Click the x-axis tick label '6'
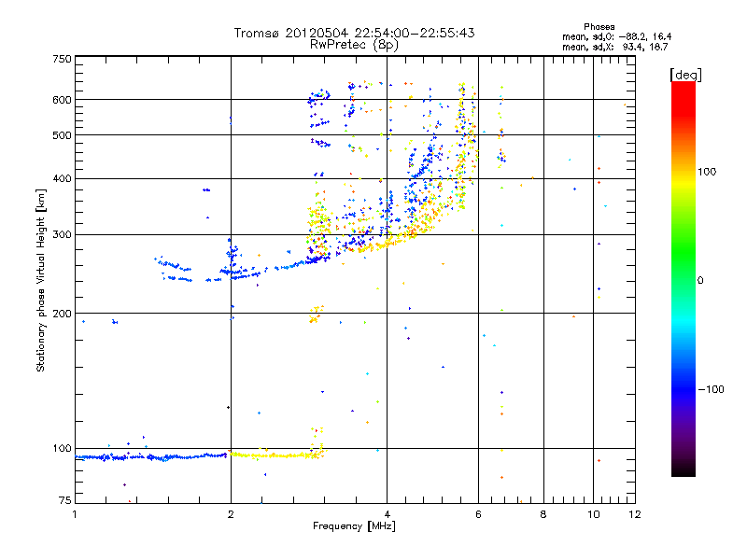747x560 pixels. coord(479,514)
